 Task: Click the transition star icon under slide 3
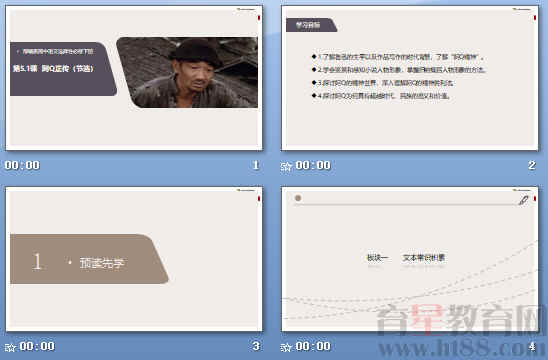pyautogui.click(x=10, y=347)
